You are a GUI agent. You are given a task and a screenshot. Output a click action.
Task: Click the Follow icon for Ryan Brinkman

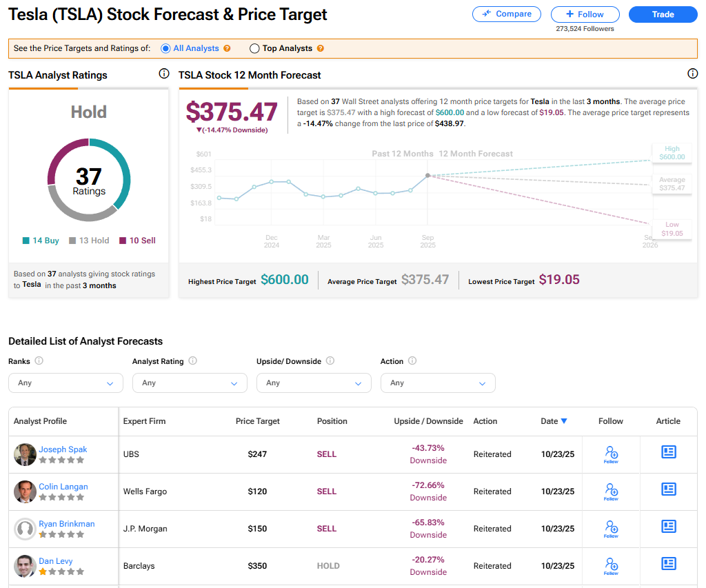coord(611,528)
